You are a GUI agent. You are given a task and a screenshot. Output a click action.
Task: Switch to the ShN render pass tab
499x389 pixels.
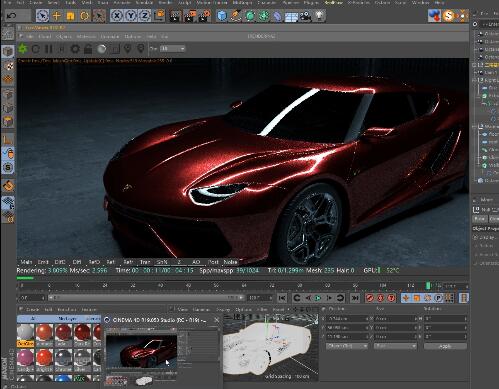(162, 262)
